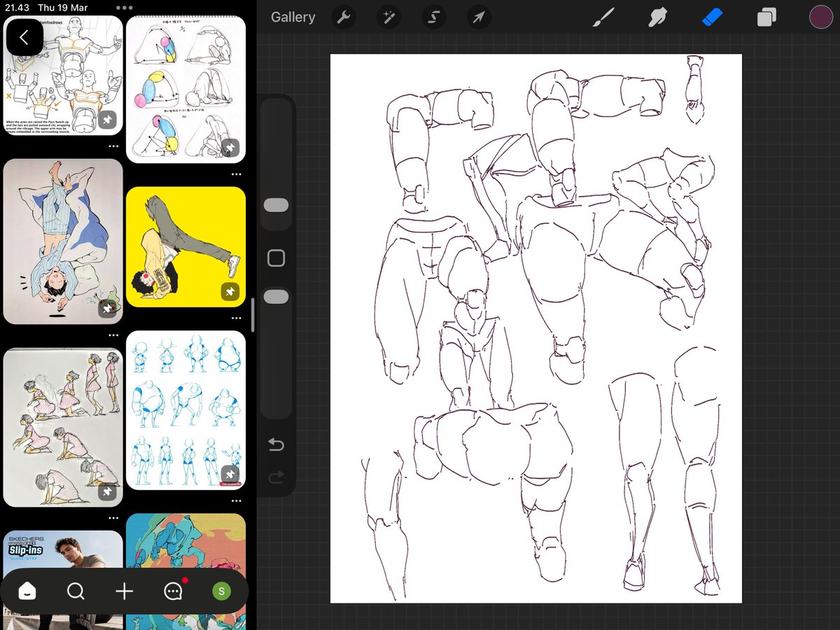840x630 pixels.
Task: Go back in Pinterest
Action: tap(24, 37)
